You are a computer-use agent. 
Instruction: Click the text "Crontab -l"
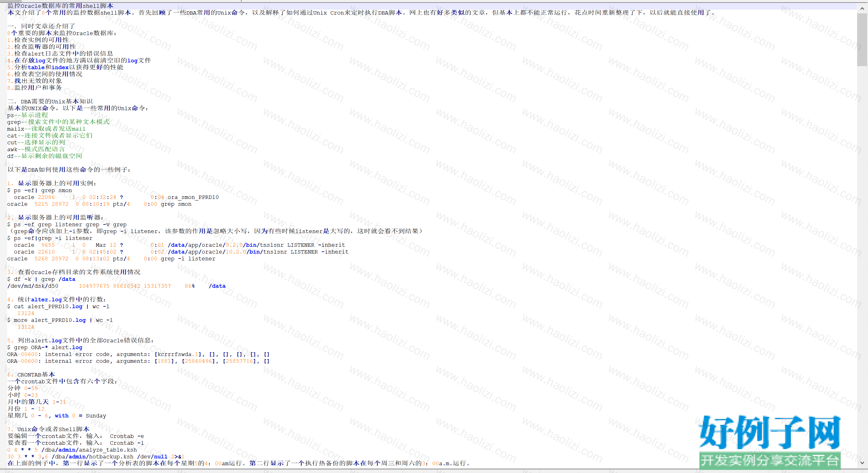click(x=127, y=443)
